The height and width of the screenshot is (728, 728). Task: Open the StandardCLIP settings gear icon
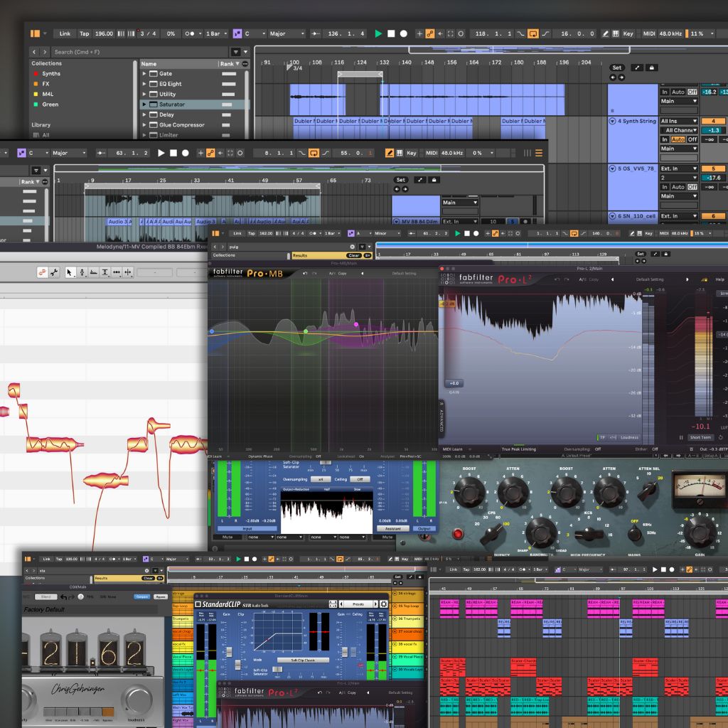(385, 604)
